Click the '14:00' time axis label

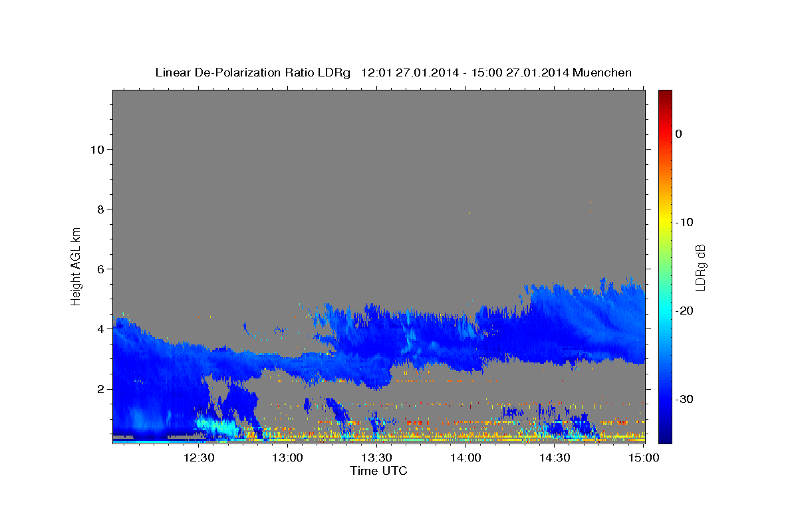click(x=465, y=458)
